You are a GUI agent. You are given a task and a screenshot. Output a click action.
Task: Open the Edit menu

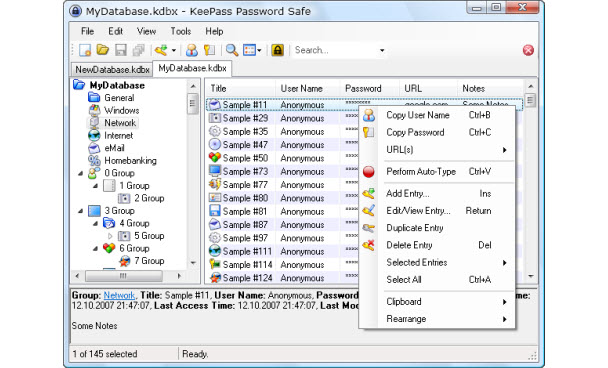point(116,31)
